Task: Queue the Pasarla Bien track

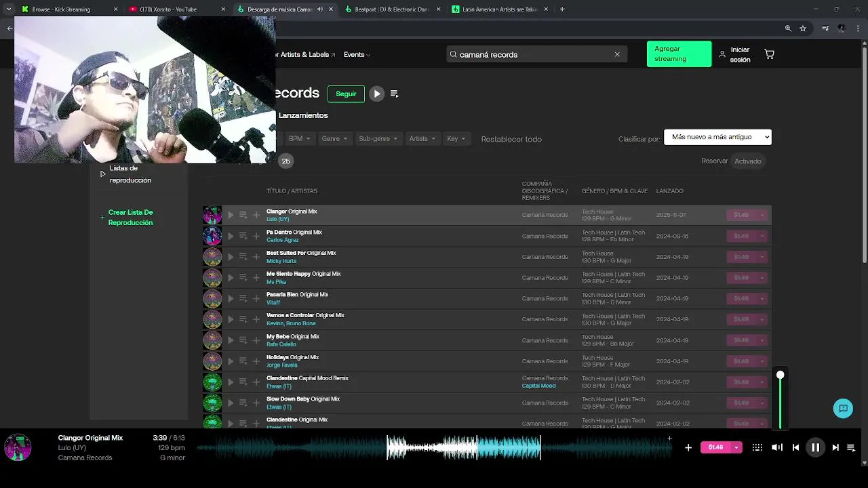Action: (243, 298)
